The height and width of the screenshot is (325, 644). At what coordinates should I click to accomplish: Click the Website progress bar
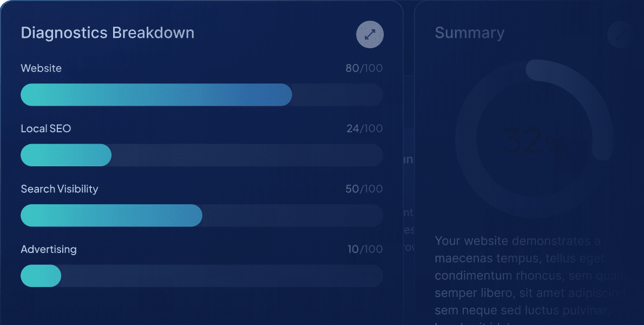[156, 95]
